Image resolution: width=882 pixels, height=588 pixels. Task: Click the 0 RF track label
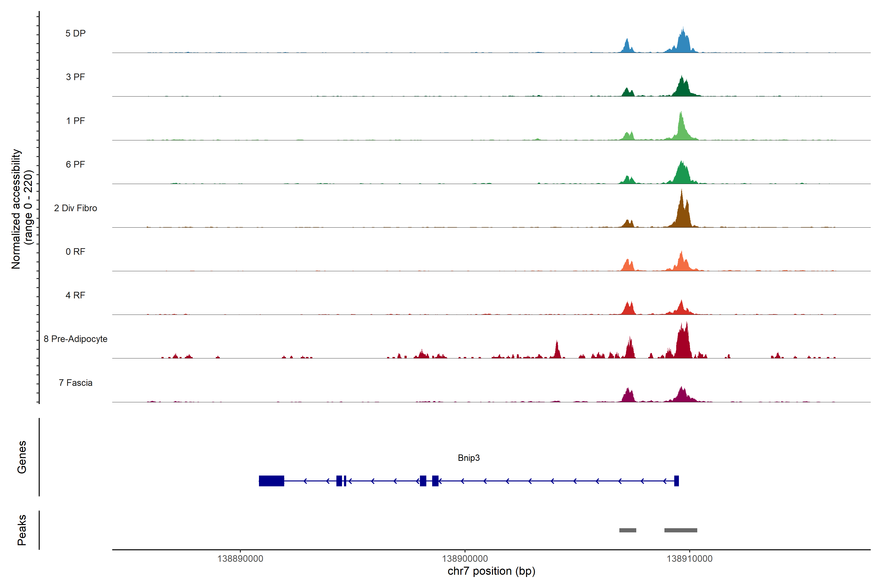pyautogui.click(x=75, y=252)
